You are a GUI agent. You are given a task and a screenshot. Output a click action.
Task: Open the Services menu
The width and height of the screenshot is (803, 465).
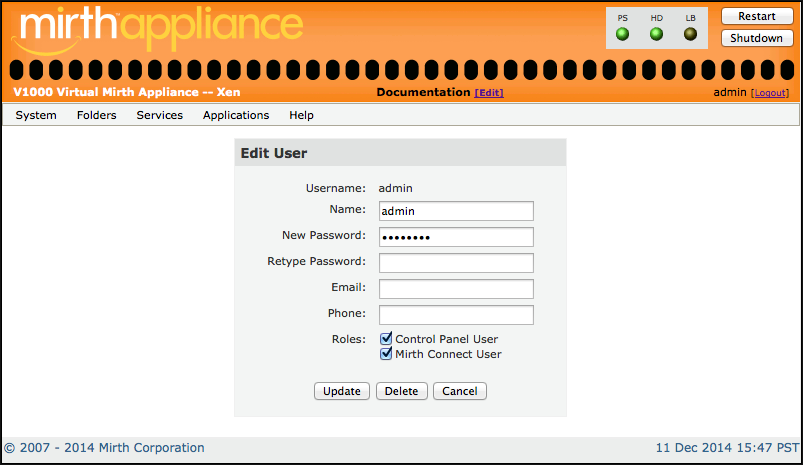[160, 115]
